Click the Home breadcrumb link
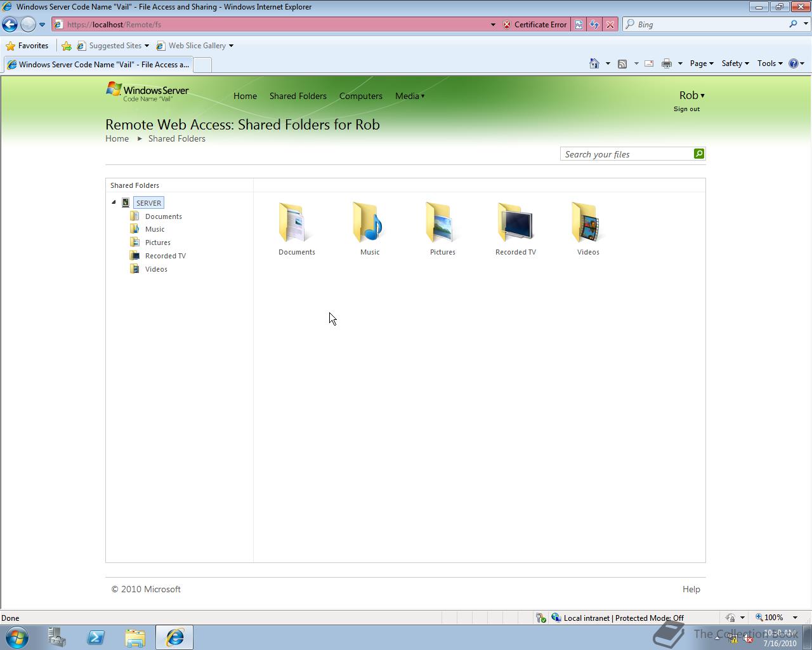The width and height of the screenshot is (812, 650). pyautogui.click(x=117, y=138)
